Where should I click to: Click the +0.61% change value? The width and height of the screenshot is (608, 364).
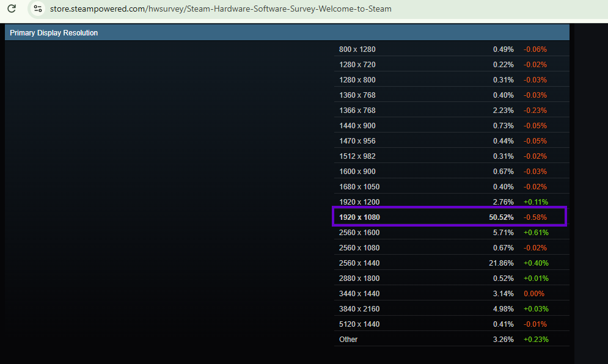(x=536, y=233)
